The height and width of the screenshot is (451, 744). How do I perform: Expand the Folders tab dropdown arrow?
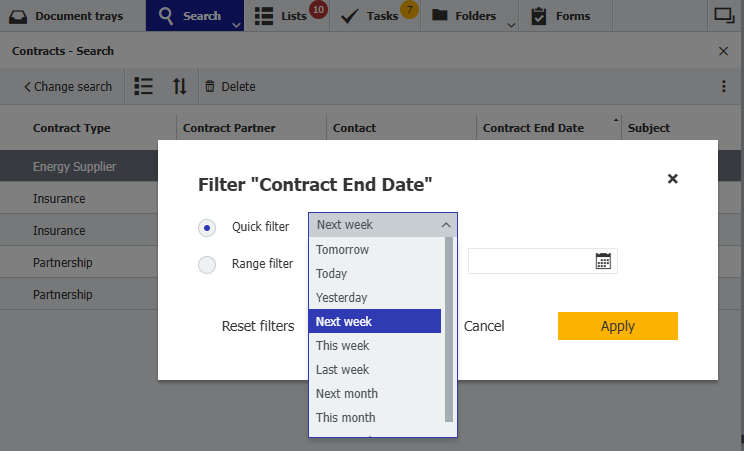pos(511,23)
